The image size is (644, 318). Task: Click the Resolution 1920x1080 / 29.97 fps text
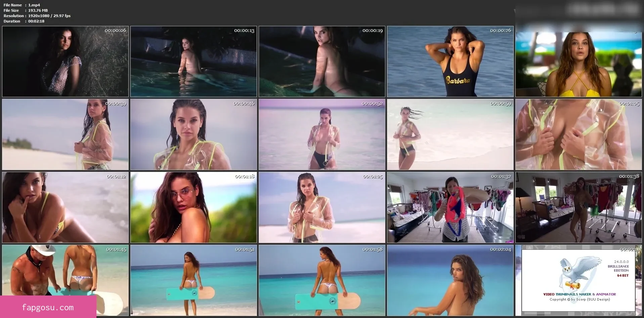(x=37, y=16)
